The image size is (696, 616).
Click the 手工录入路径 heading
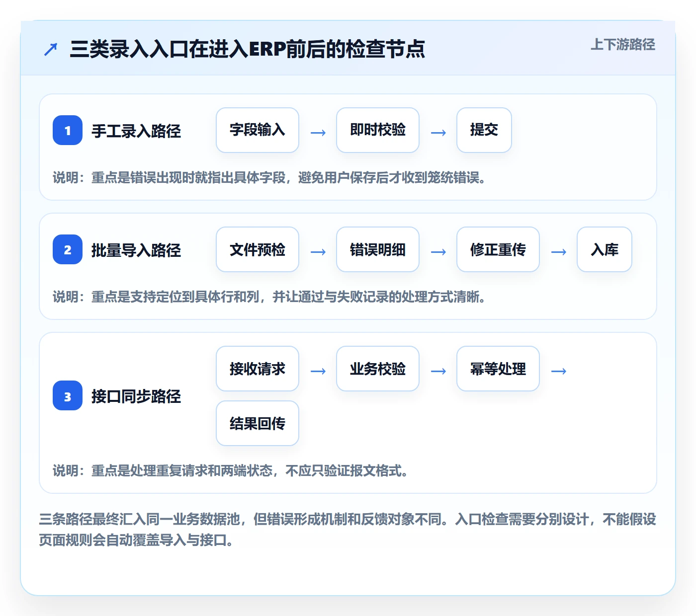pyautogui.click(x=136, y=131)
